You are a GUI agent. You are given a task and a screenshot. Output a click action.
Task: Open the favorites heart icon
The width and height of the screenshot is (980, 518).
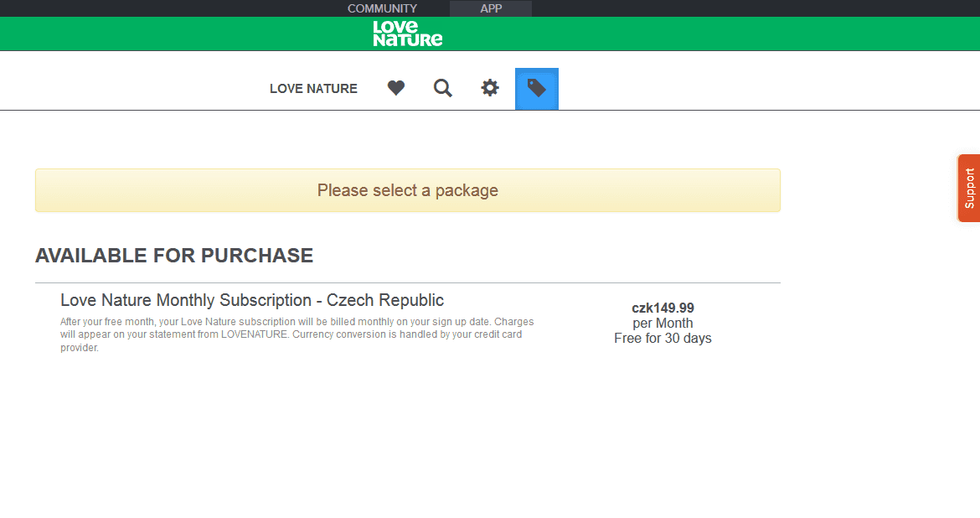point(395,88)
